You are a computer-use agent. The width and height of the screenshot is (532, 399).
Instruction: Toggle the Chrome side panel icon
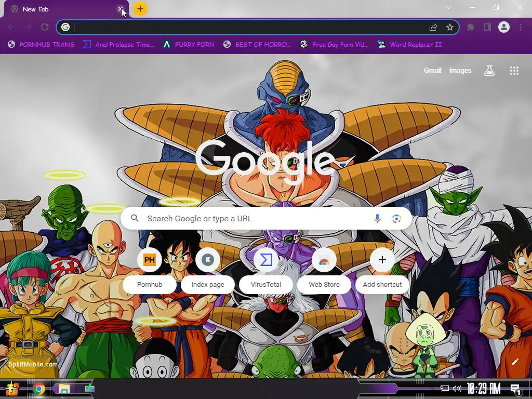(x=487, y=27)
